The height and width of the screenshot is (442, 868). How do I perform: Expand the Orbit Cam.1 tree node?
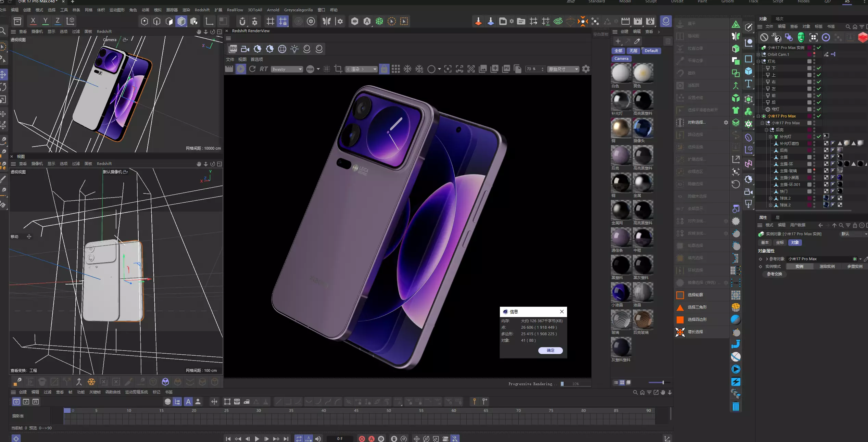[758, 54]
